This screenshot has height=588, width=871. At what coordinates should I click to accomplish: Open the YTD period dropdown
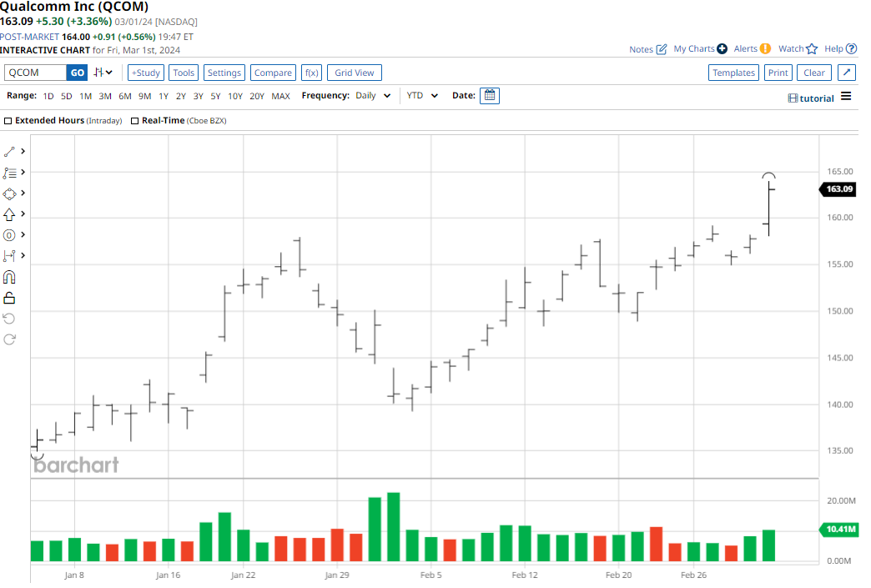point(422,96)
